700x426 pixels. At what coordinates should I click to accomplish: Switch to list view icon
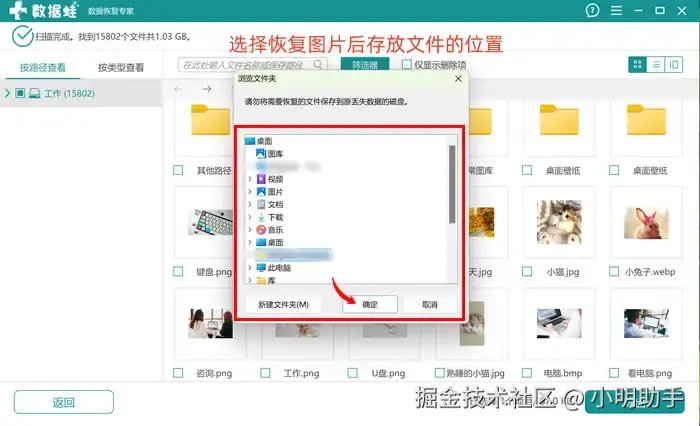click(x=655, y=65)
